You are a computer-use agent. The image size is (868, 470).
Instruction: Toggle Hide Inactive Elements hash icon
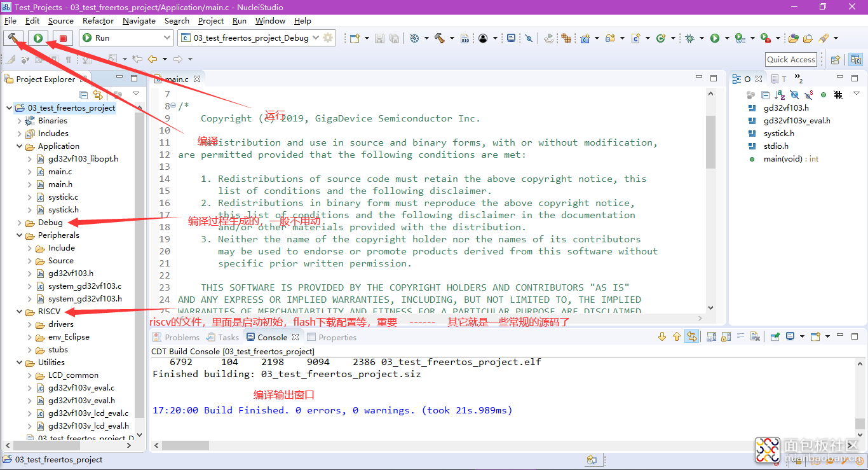tap(838, 95)
